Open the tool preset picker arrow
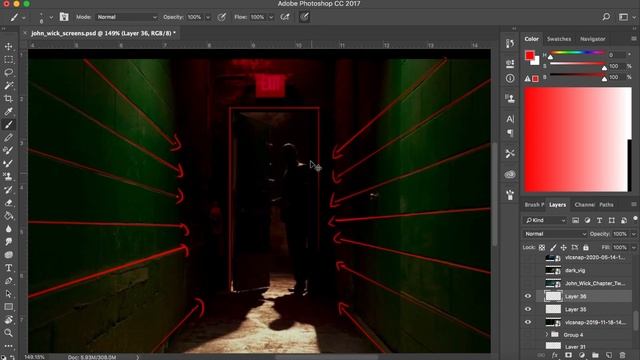This screenshot has height=360, width=640. [24, 17]
